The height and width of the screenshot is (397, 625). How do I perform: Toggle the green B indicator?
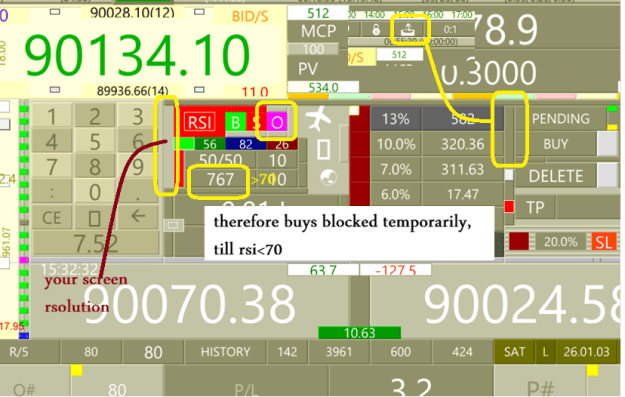click(236, 122)
